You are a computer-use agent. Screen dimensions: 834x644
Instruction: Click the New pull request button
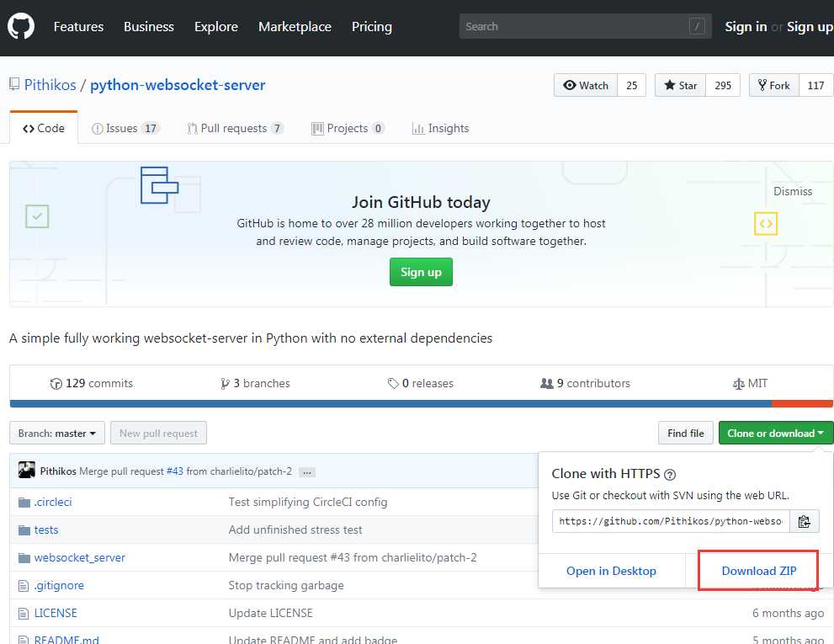[x=158, y=434]
